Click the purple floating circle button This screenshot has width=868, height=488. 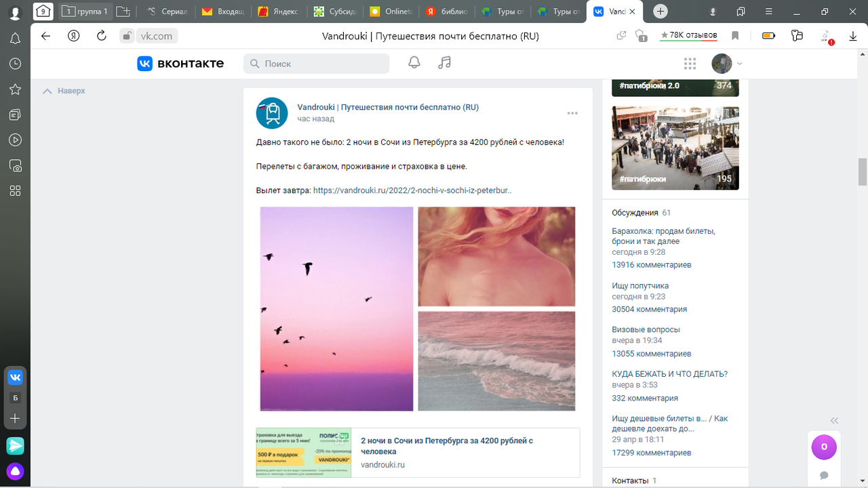click(824, 447)
